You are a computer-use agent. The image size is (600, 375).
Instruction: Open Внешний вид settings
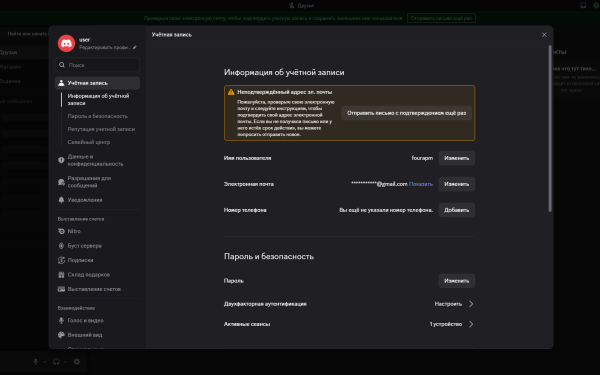point(97,335)
